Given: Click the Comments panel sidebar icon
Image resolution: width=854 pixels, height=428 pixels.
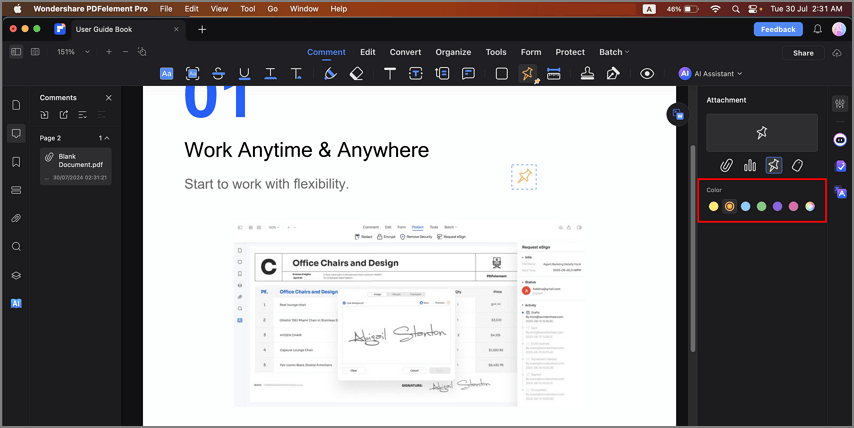Looking at the screenshot, I should [16, 133].
